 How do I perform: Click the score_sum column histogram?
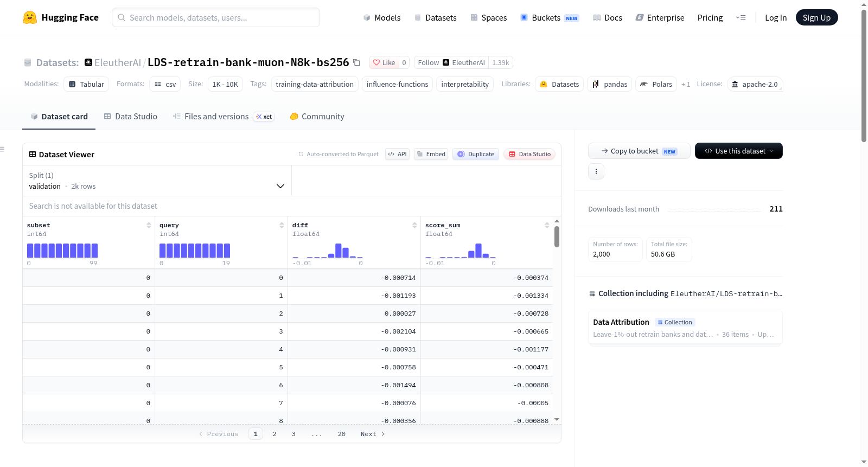[x=461, y=251]
